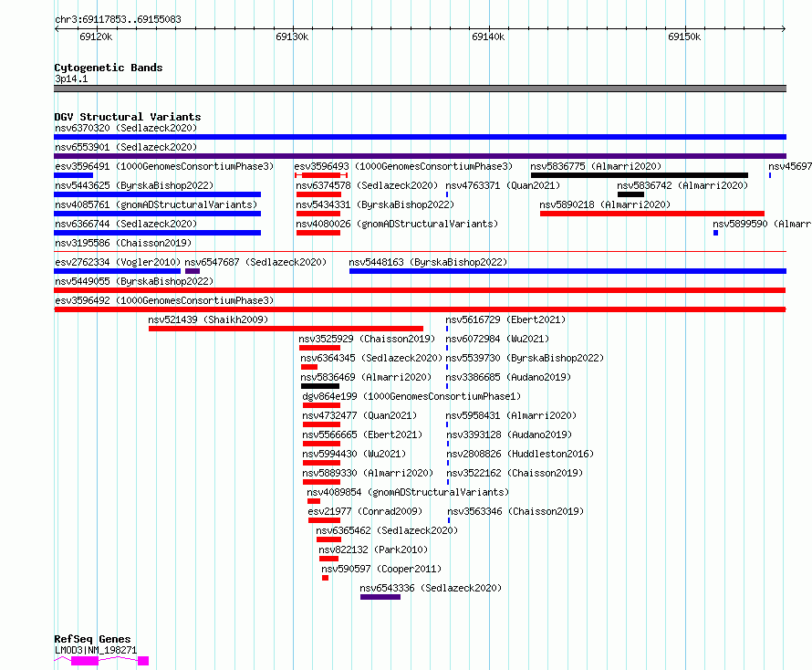Select the nsv521439 (Shaikh2009) label

click(x=208, y=319)
